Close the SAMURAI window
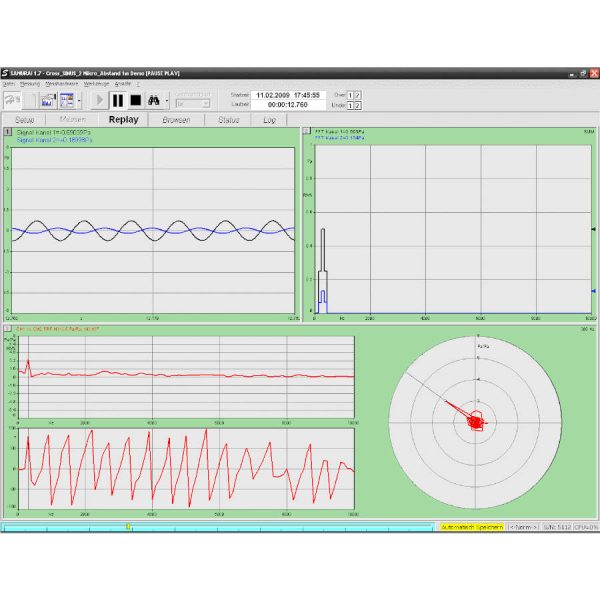Image resolution: width=600 pixels, height=600 pixels. pos(594,74)
